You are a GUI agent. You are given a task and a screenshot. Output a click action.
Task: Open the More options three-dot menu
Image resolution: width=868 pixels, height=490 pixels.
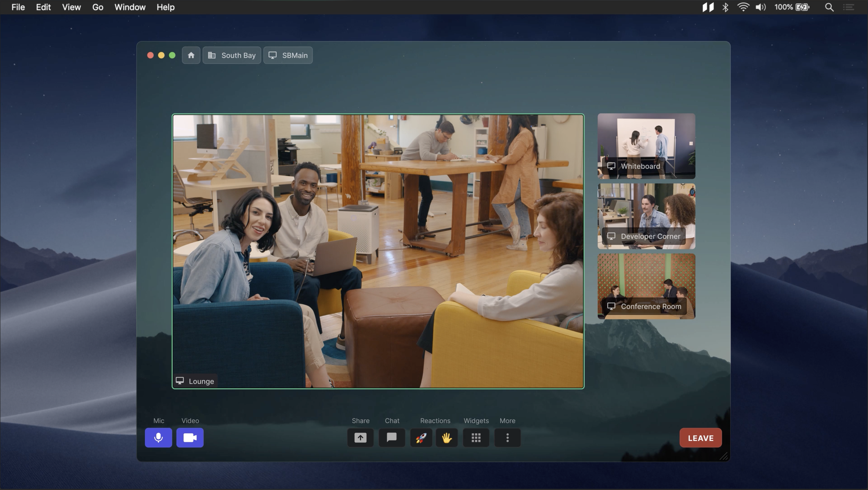[507, 438]
